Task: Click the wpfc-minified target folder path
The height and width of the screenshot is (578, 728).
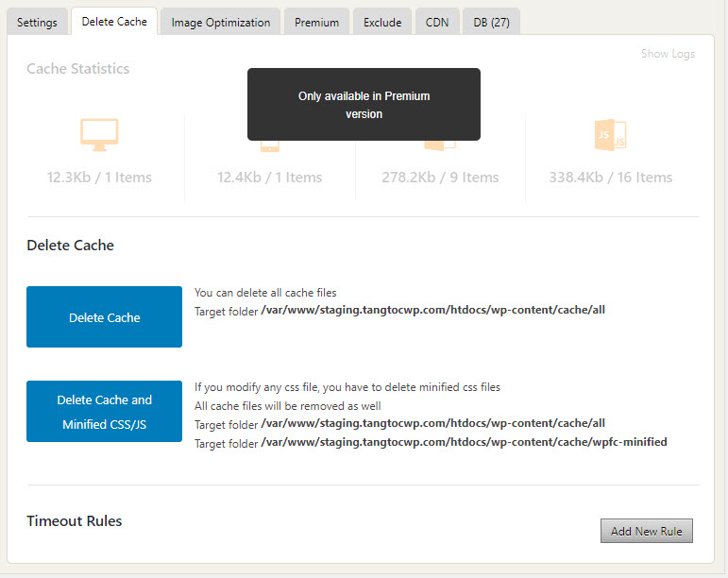Action: pyautogui.click(x=464, y=442)
